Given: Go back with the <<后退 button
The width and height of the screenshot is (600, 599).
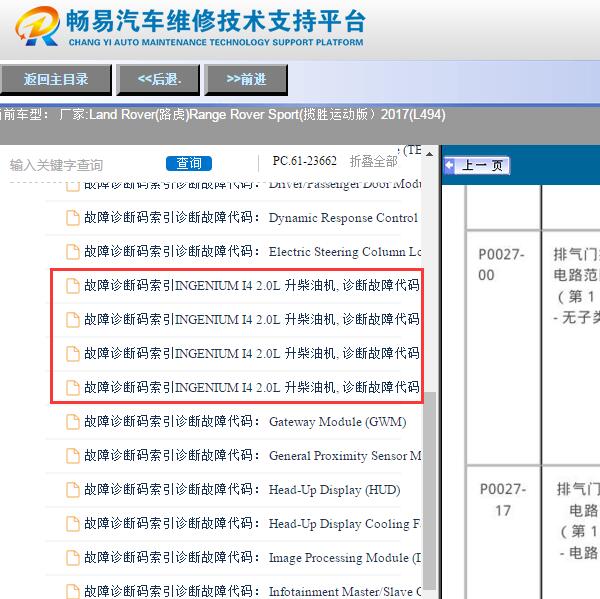Looking at the screenshot, I should coord(158,80).
